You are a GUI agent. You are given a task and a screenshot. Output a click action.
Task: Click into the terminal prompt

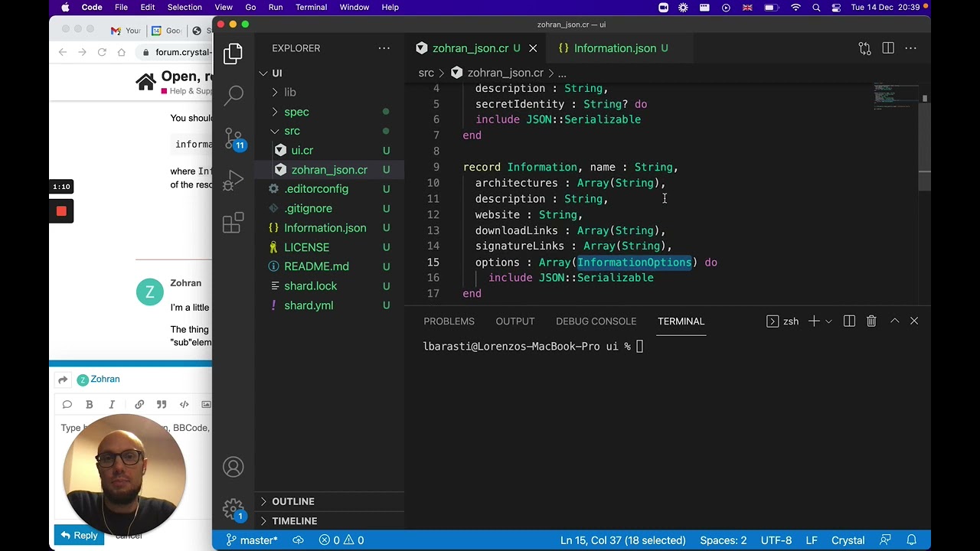(x=640, y=347)
